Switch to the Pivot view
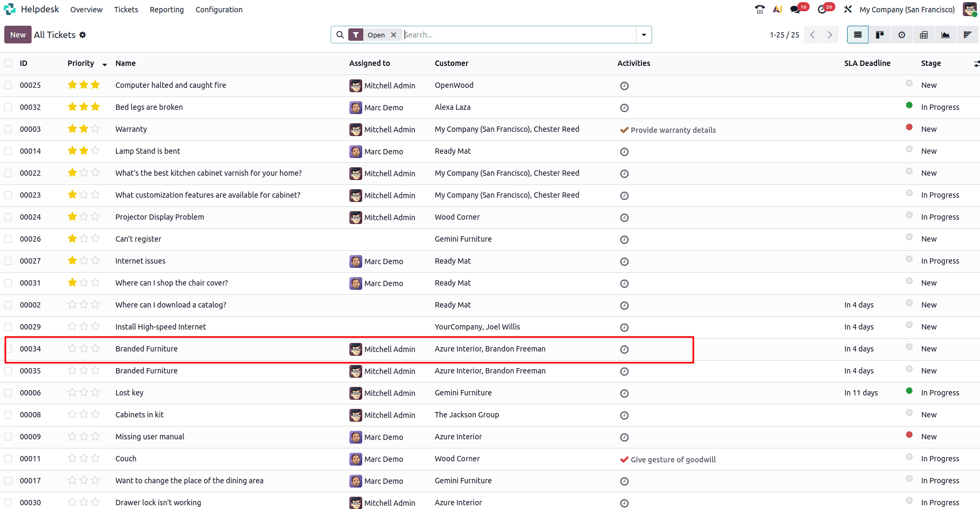This screenshot has height=509, width=980. [923, 34]
